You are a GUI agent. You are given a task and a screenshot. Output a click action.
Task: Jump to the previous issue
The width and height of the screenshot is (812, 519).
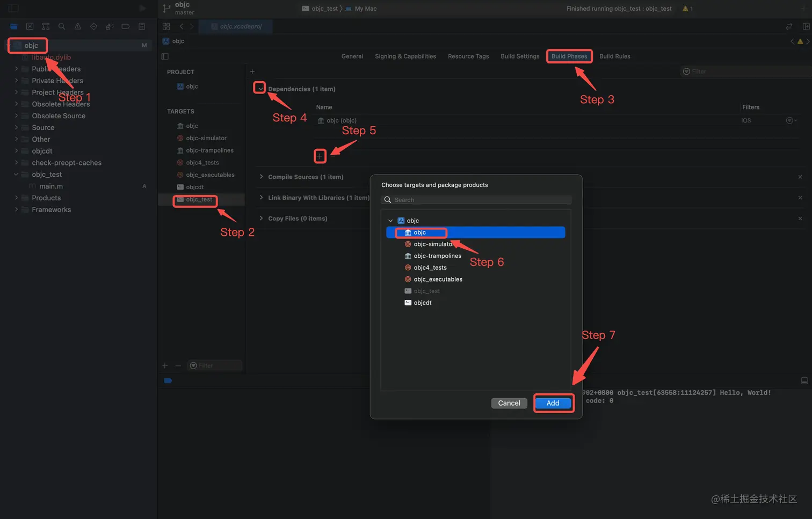(x=792, y=41)
